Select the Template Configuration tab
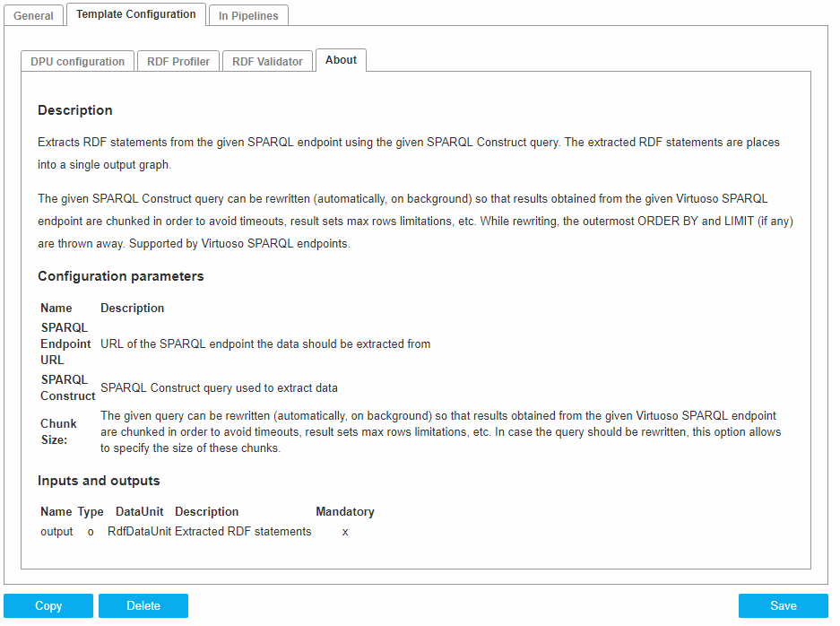Viewport: 840px width, 626px height. [x=136, y=14]
